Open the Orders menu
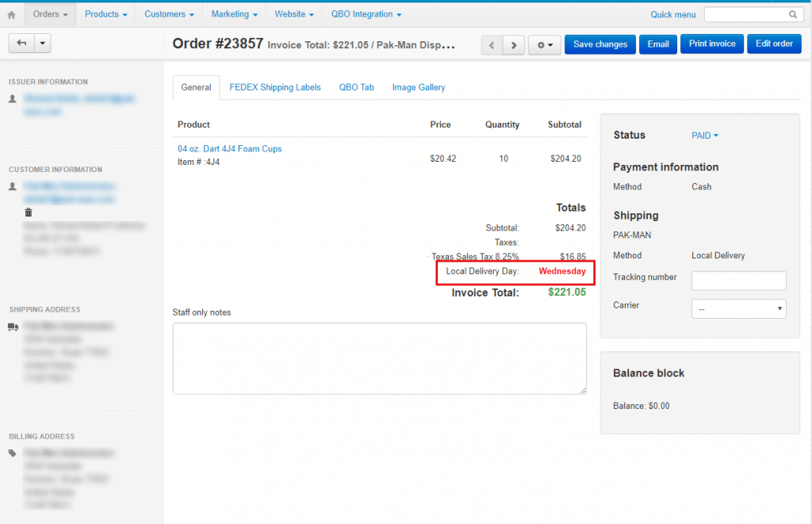 tap(50, 14)
